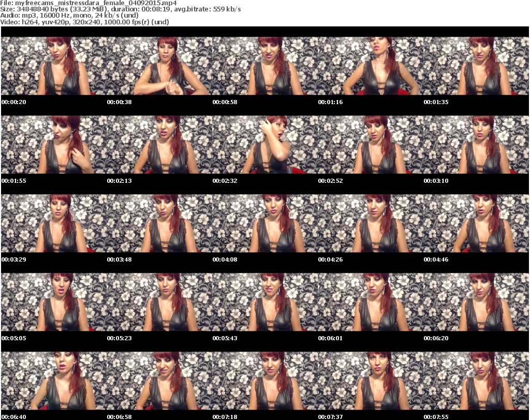Click the thumbnail frame at 00:06:58
This screenshot has height=420, width=530.
(159, 381)
